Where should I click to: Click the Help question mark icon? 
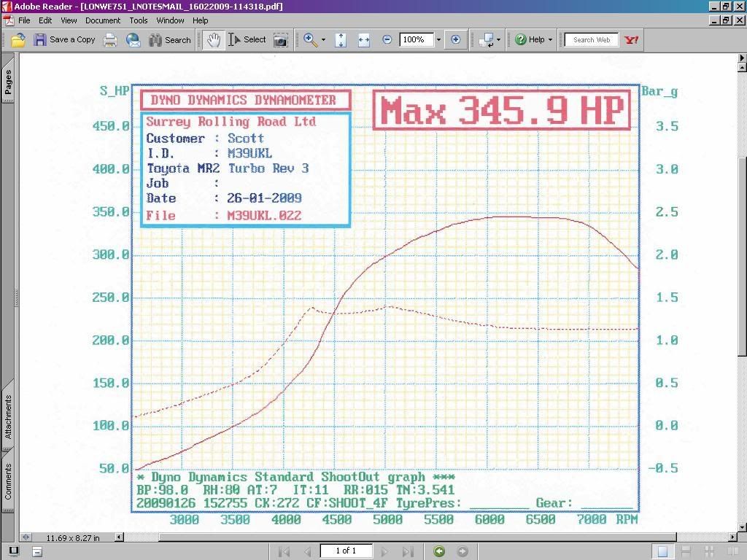521,39
